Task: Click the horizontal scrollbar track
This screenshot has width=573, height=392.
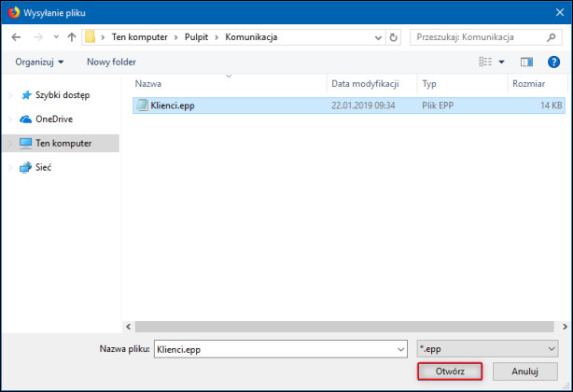Action: (x=344, y=327)
